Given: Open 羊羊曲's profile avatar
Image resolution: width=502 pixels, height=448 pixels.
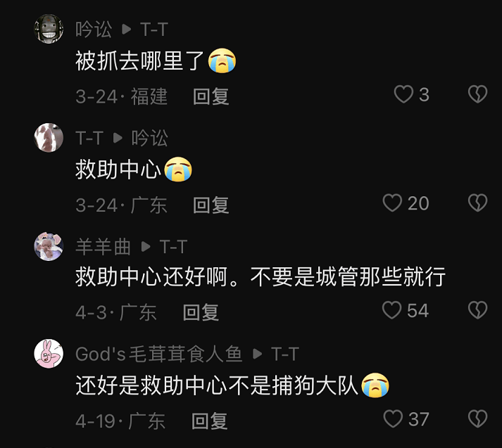Looking at the screenshot, I should (x=49, y=246).
